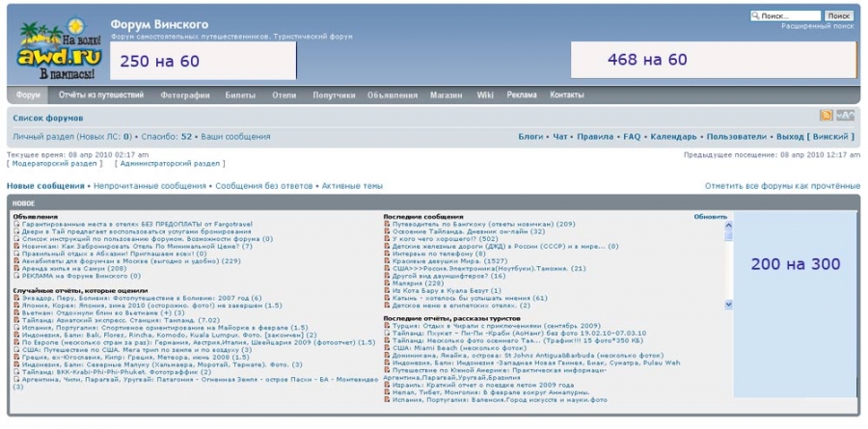Show Сообщения без ответов
The image size is (868, 429).
(264, 186)
